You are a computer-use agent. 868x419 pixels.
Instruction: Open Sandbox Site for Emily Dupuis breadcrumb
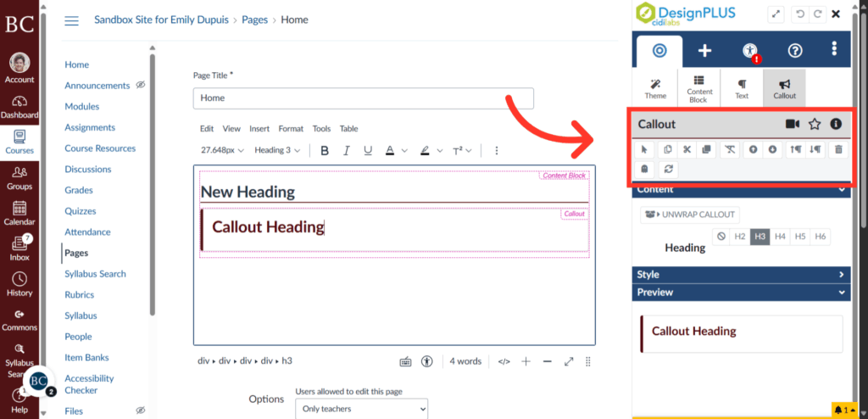tap(162, 20)
